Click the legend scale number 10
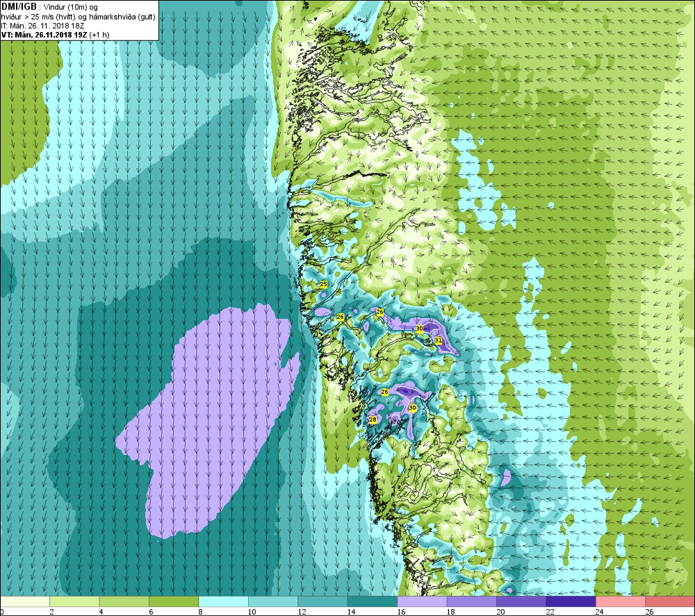 [252, 612]
